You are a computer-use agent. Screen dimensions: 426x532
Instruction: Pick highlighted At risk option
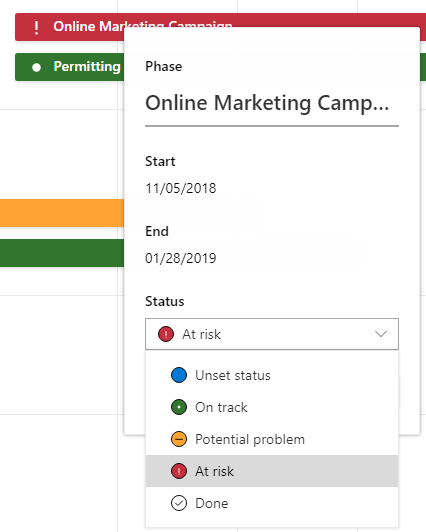point(272,471)
